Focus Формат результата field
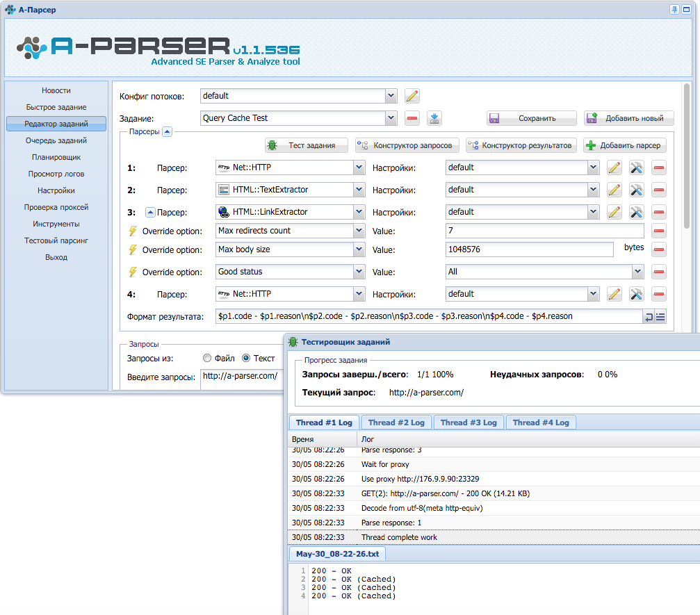The width and height of the screenshot is (700, 615). pyautogui.click(x=429, y=316)
